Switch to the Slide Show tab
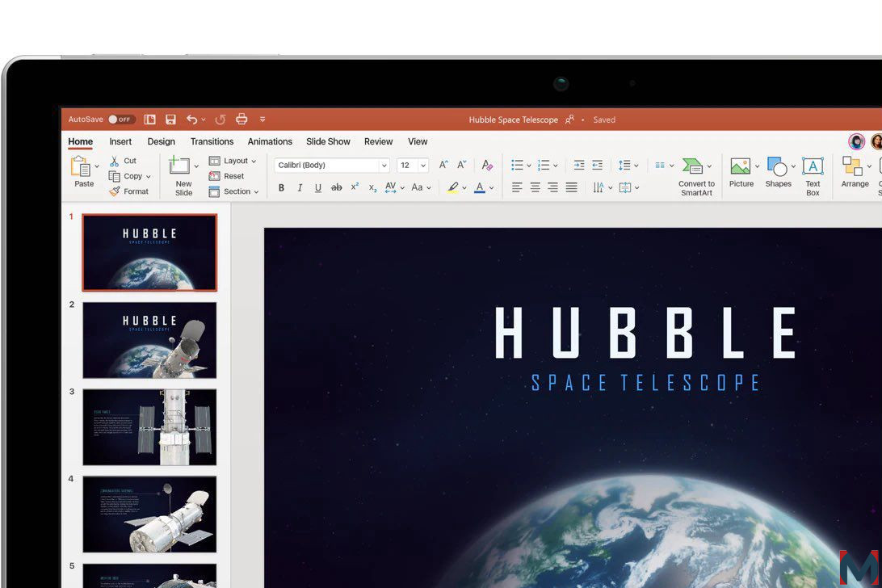 [x=328, y=142]
